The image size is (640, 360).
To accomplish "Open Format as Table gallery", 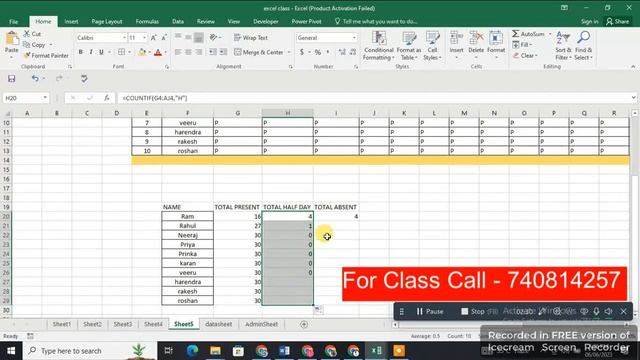I will [x=409, y=46].
